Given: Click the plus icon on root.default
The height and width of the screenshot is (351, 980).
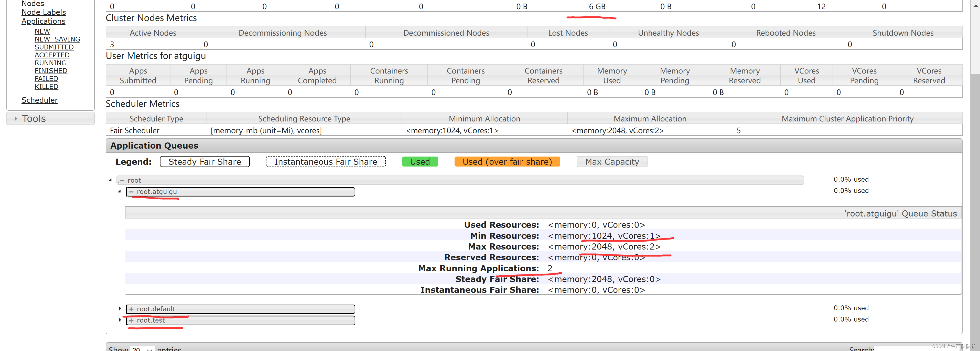Looking at the screenshot, I should click(x=131, y=309).
